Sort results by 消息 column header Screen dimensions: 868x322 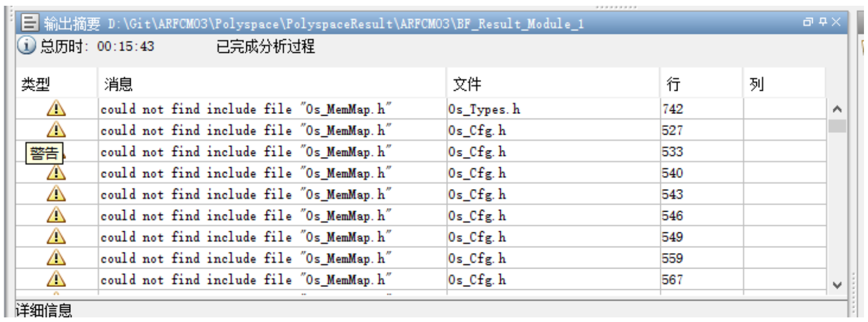pyautogui.click(x=119, y=85)
